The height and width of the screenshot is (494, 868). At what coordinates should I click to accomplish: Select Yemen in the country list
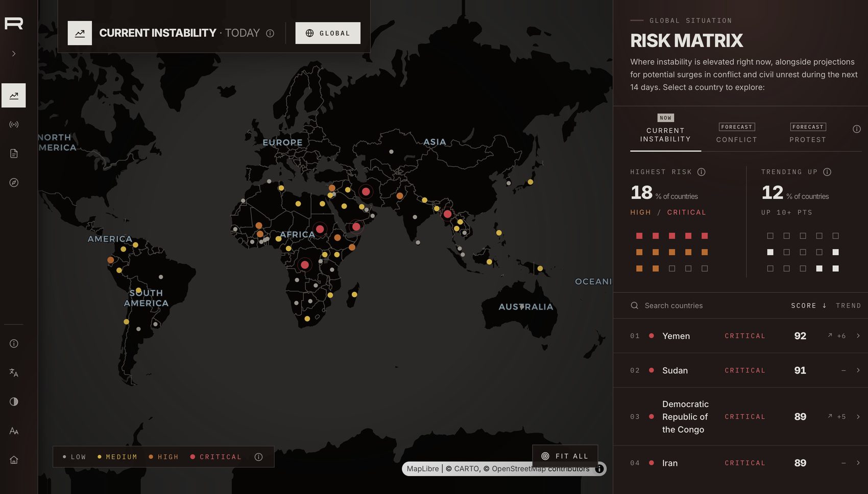740,336
